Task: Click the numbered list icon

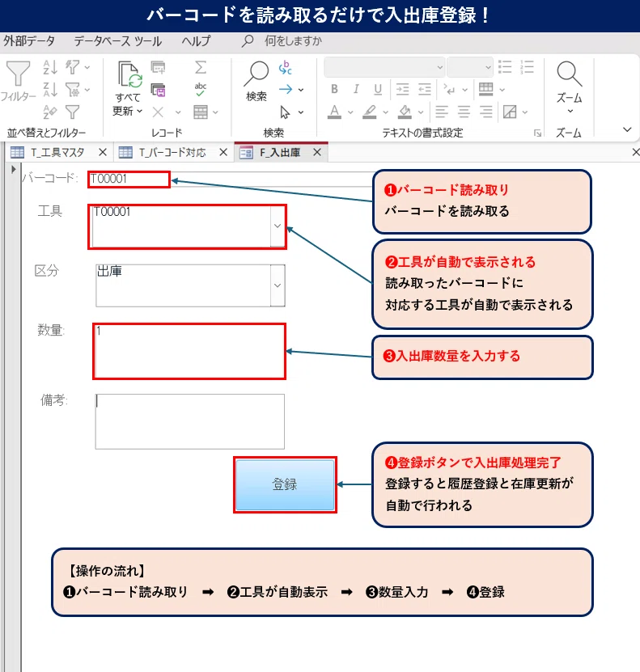Action: (527, 67)
